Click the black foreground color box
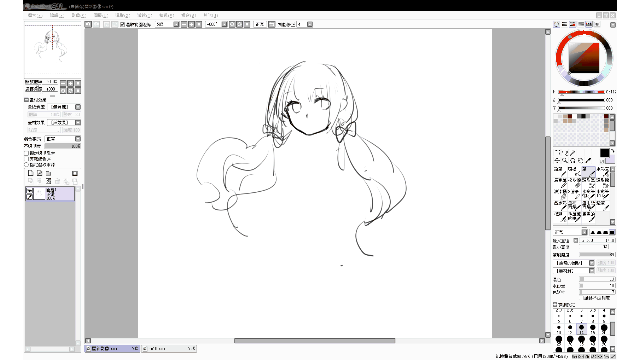 (x=604, y=153)
